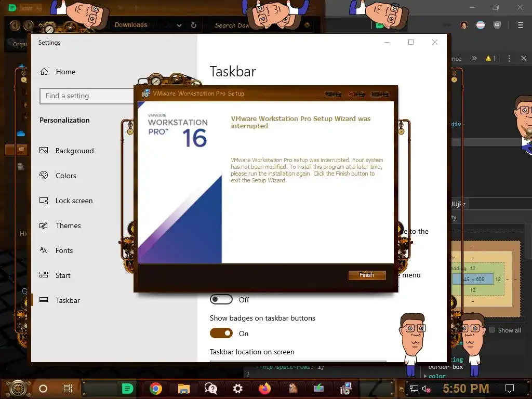Open the steampunk Start button
Image resolution: width=532 pixels, height=399 pixels.
(18, 389)
